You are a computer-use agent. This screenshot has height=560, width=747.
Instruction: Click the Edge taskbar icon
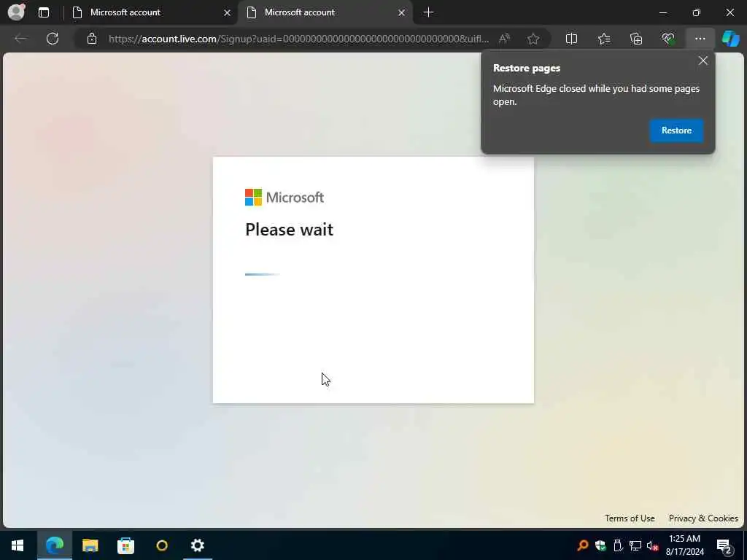54,545
